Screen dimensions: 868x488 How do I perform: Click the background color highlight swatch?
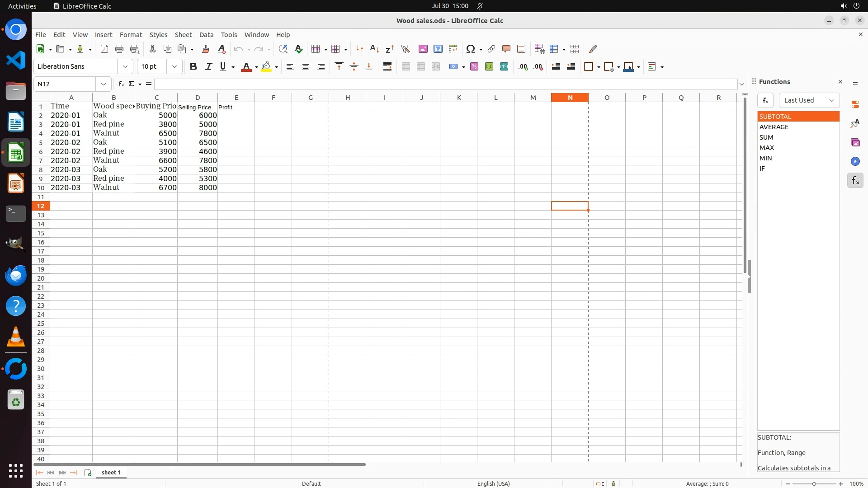[266, 67]
